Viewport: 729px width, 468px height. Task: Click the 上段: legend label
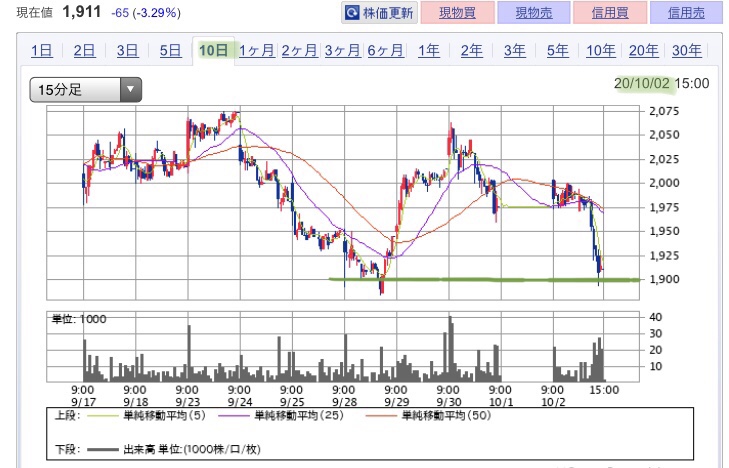(x=67, y=415)
